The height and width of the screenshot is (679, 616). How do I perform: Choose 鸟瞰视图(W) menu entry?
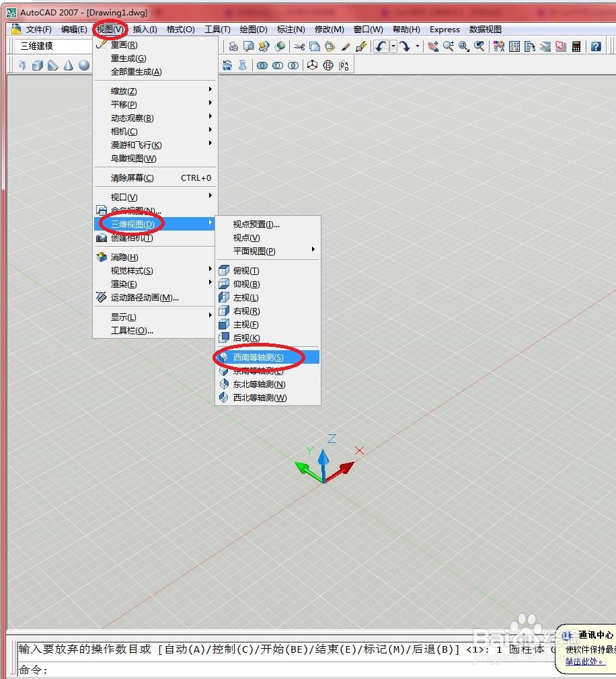155,158
